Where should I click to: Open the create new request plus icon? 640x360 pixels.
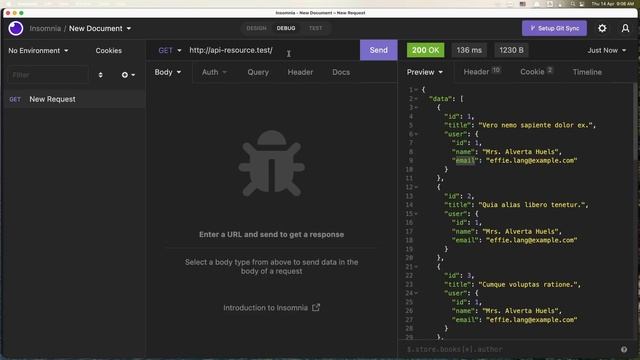[x=128, y=75]
